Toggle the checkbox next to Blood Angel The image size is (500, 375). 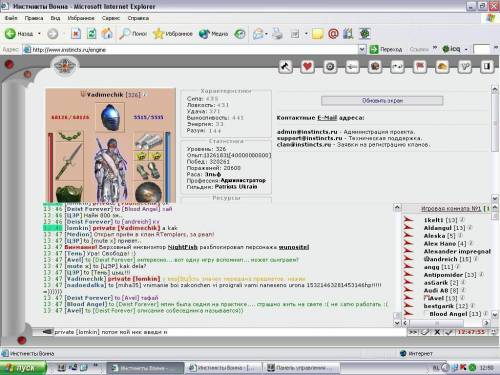(x=426, y=314)
